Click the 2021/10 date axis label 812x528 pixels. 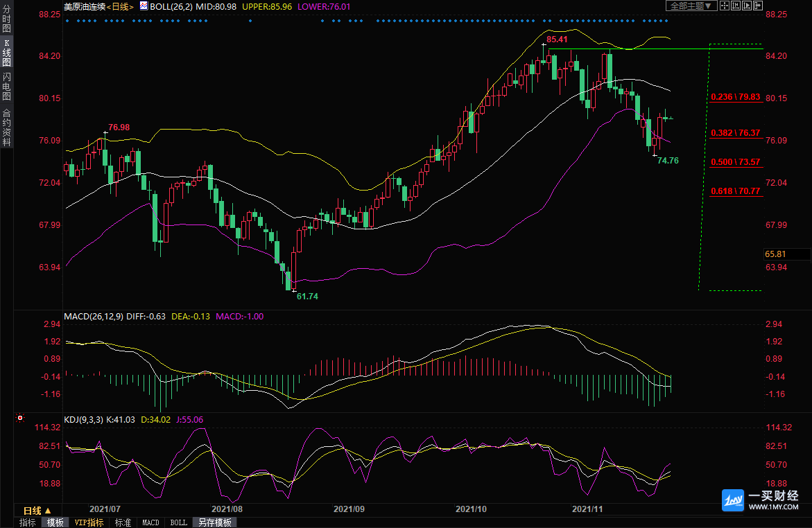coord(471,509)
